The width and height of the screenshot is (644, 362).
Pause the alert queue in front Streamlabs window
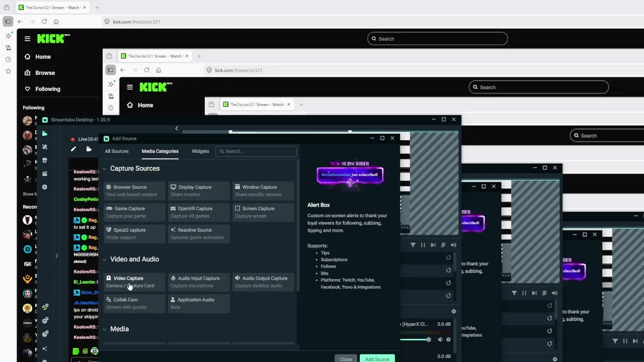(423, 245)
